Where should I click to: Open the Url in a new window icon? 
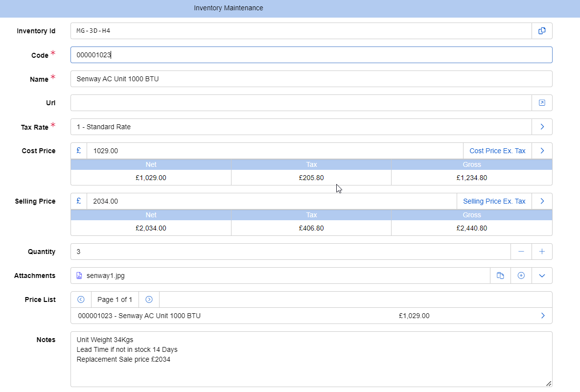coord(542,103)
